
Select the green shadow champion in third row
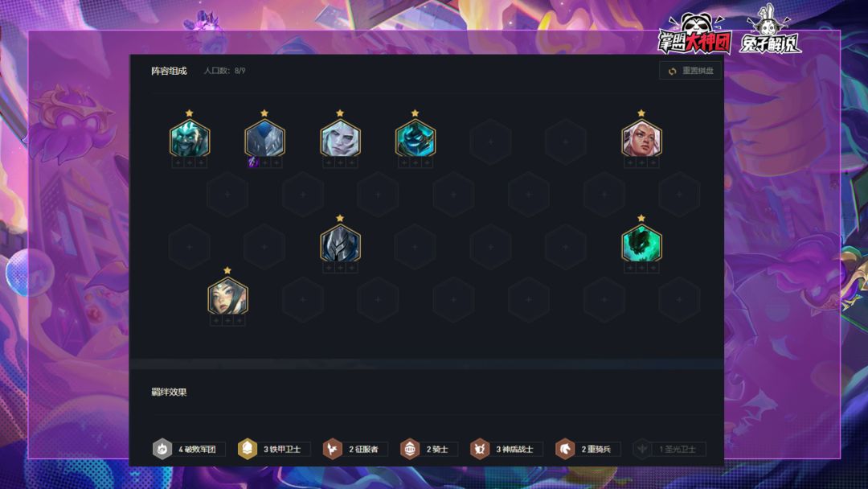pos(641,244)
